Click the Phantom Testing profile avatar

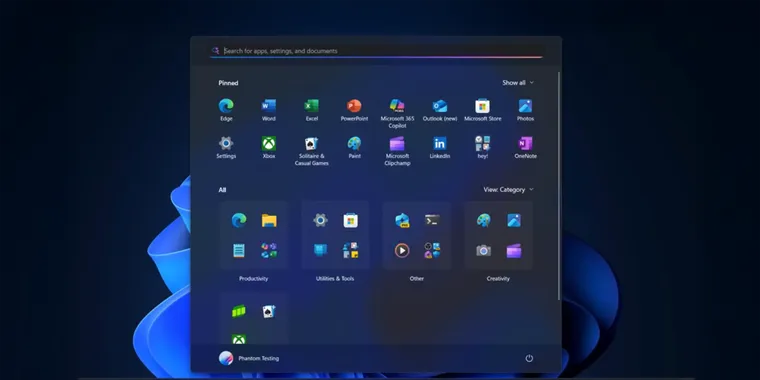click(226, 358)
